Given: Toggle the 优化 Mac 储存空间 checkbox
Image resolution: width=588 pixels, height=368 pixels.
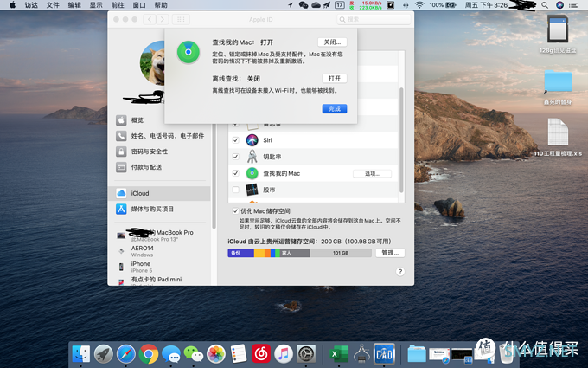Looking at the screenshot, I should (235, 210).
